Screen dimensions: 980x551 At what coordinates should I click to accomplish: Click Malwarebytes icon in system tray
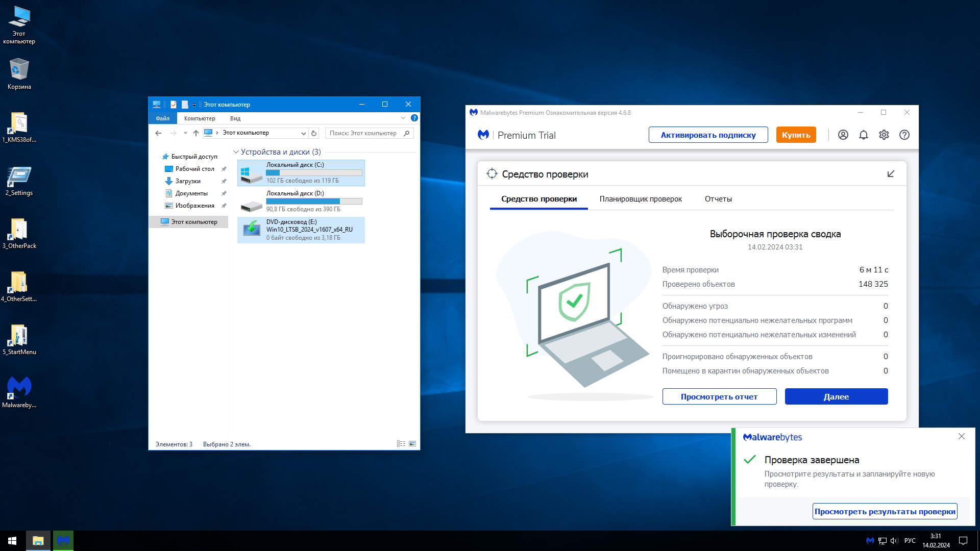point(870,540)
